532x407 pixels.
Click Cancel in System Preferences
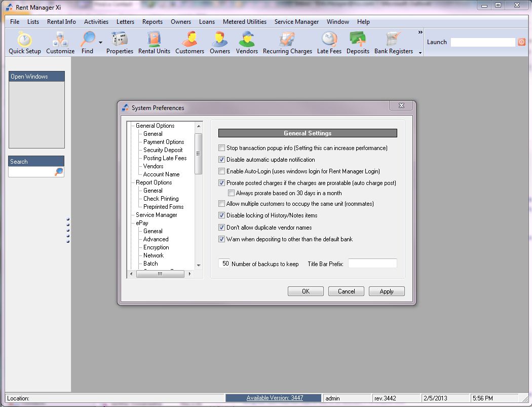(x=346, y=291)
